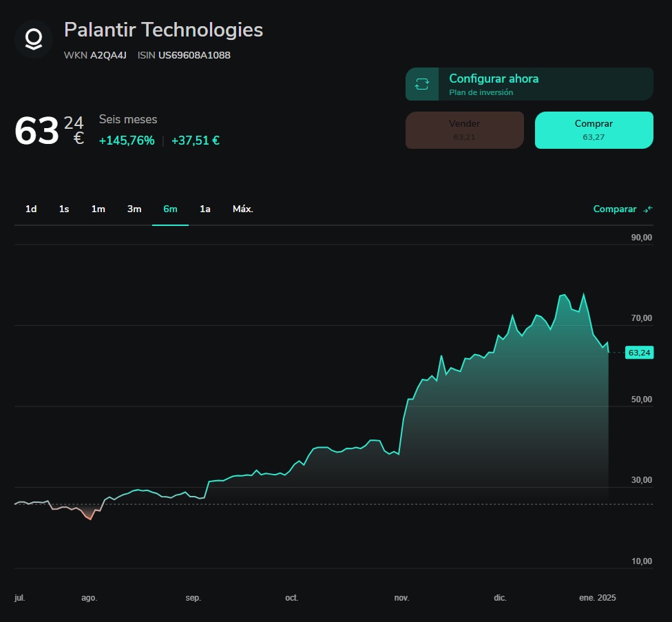Click the WKN code A2QA4J
672x622 pixels.
pos(107,54)
